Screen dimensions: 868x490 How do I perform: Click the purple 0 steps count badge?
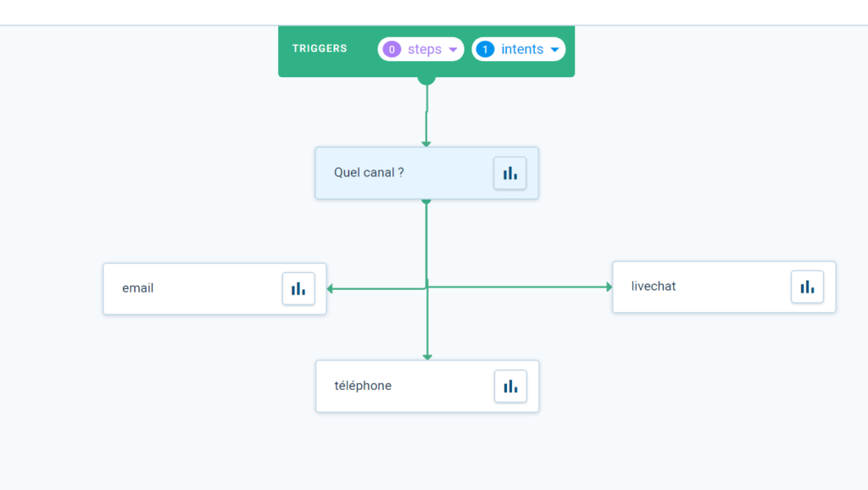click(x=392, y=49)
